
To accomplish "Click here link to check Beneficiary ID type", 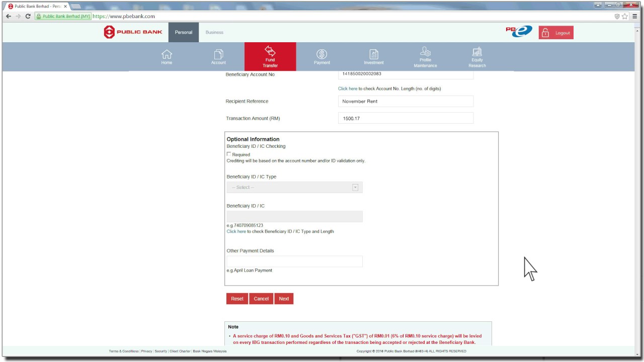I will [236, 231].
